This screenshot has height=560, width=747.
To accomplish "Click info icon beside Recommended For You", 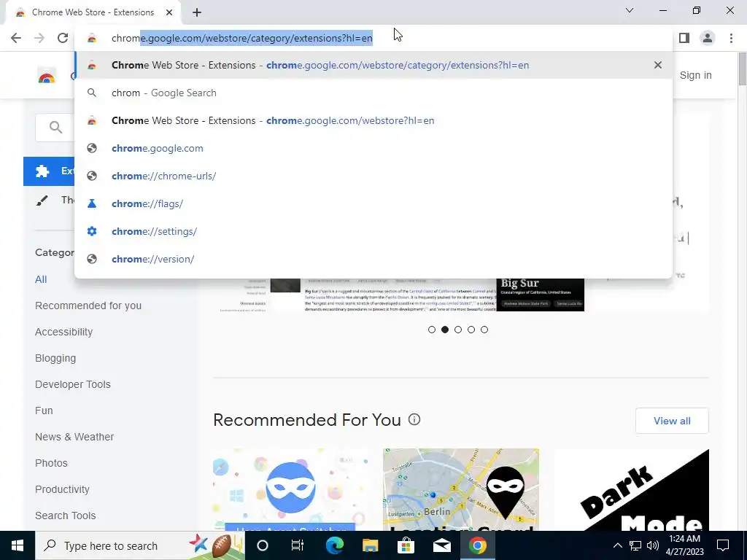I will (x=414, y=419).
